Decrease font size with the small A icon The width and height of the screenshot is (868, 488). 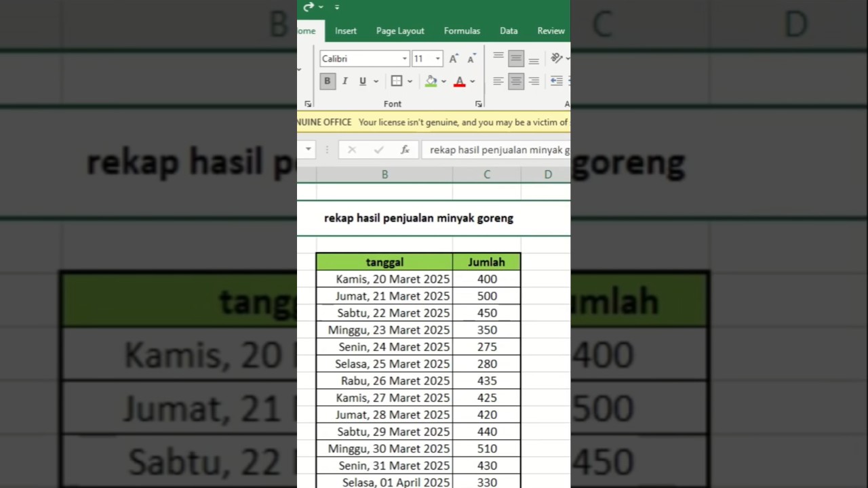[x=471, y=58]
